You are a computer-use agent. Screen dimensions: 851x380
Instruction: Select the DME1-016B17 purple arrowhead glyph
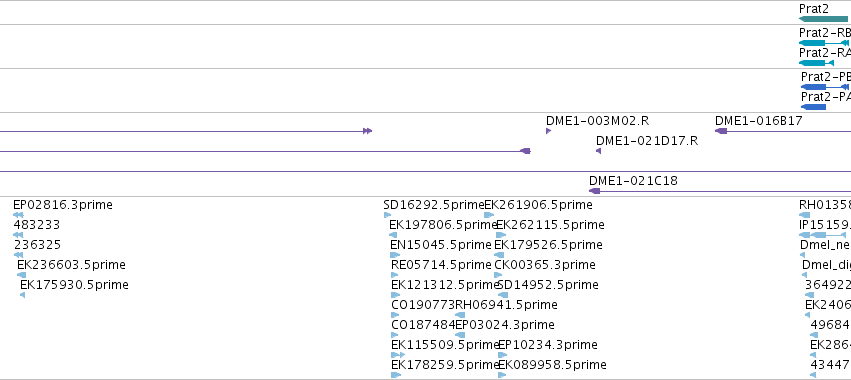(x=721, y=131)
